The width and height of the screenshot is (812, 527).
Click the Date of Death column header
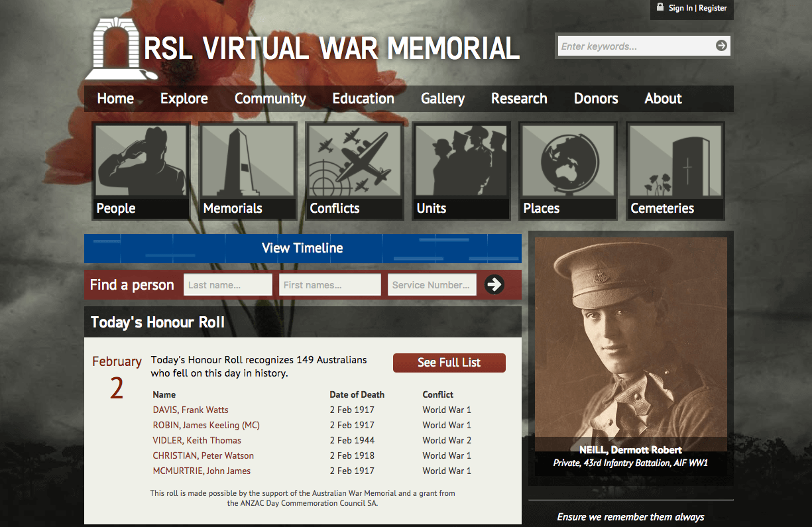tap(357, 394)
